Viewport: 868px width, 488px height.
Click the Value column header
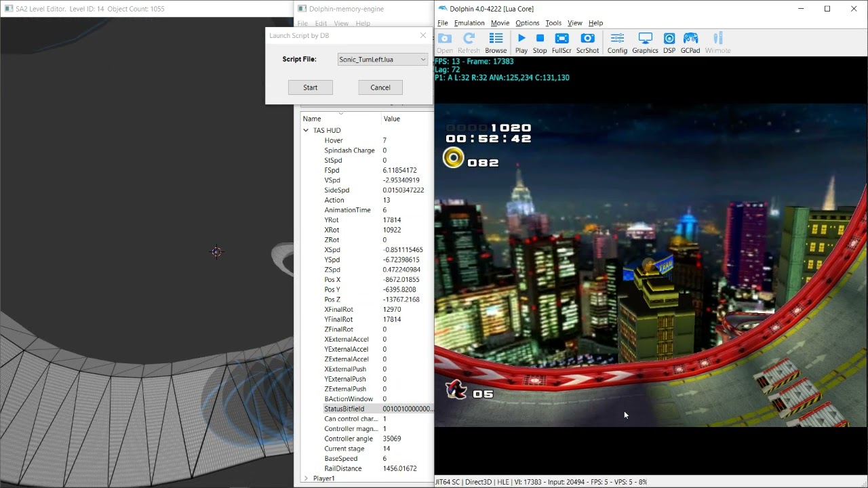click(392, 119)
